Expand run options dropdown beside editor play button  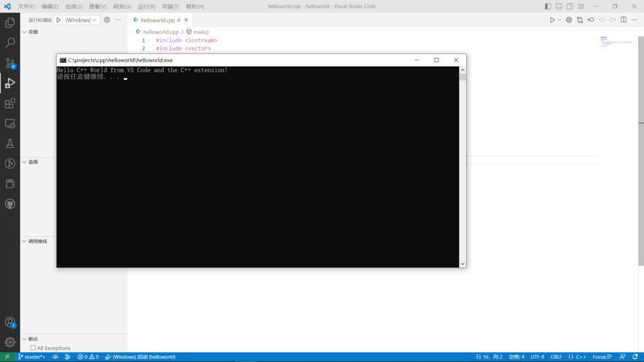click(559, 20)
